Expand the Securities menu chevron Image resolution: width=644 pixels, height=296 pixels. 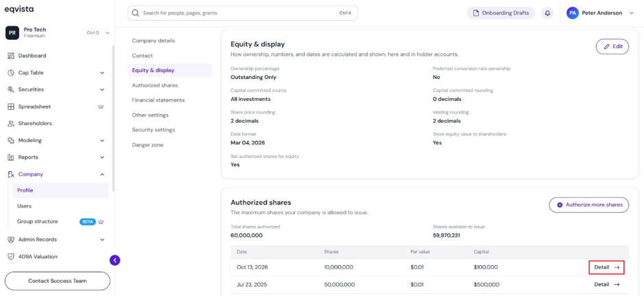(102, 89)
